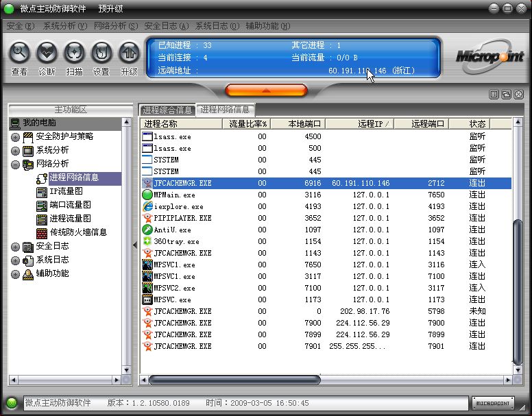
Task: Click the 扫描 (Scan) toolbar icon
Action: 74,52
